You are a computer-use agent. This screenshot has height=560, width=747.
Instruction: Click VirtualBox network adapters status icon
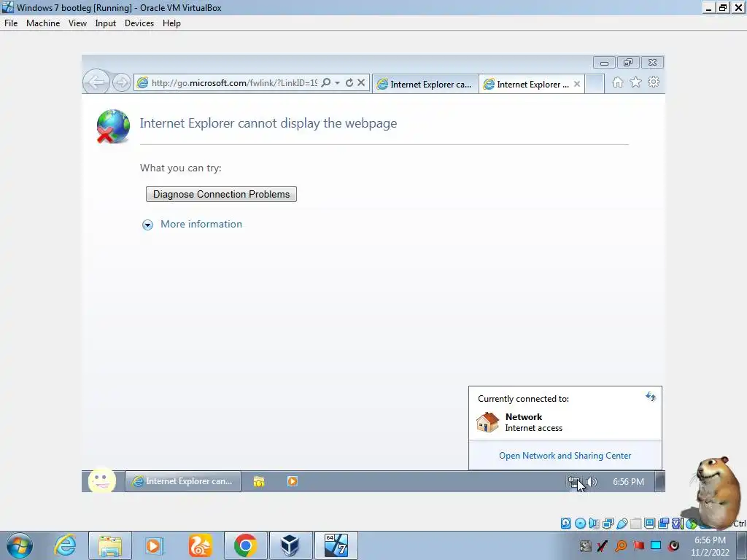click(608, 524)
